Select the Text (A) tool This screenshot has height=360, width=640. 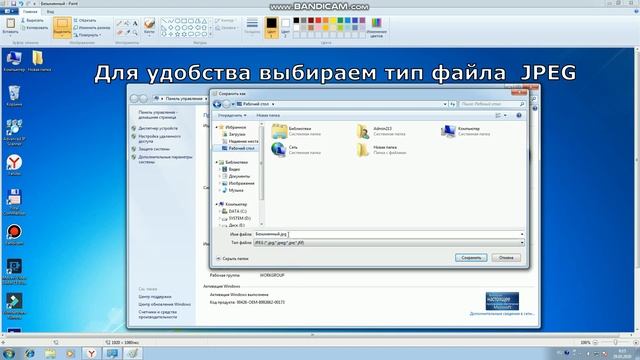pyautogui.click(x=135, y=24)
